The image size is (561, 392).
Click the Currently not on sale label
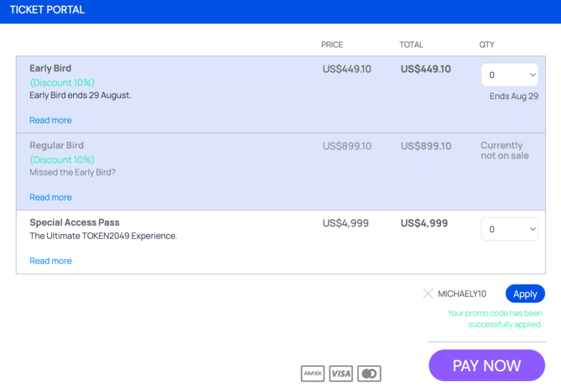coord(504,150)
